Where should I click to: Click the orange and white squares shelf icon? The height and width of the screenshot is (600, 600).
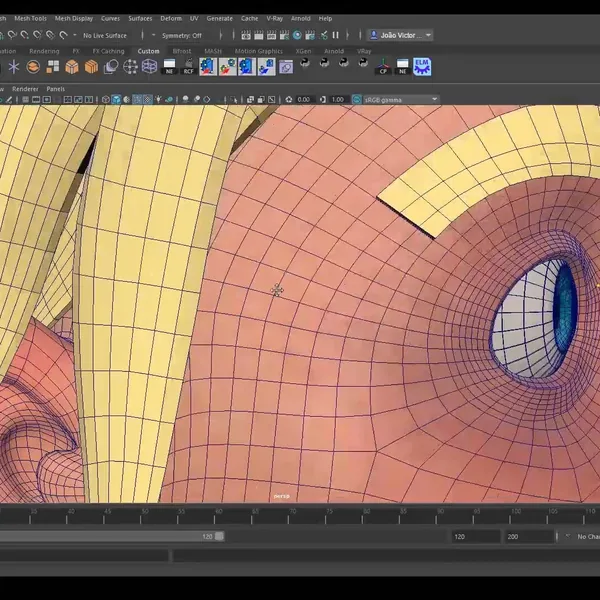click(52, 67)
